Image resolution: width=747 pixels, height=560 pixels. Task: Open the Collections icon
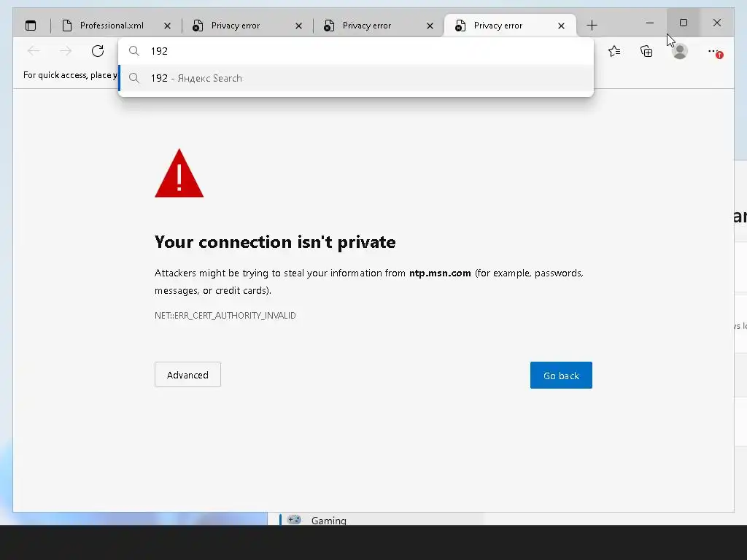point(646,51)
